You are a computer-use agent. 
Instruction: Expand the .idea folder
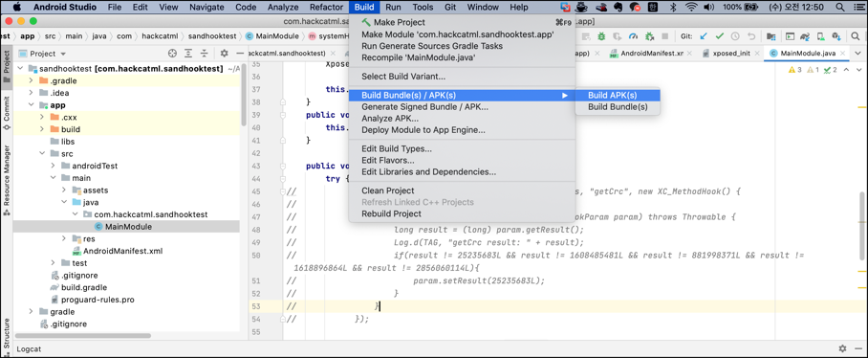coord(32,93)
